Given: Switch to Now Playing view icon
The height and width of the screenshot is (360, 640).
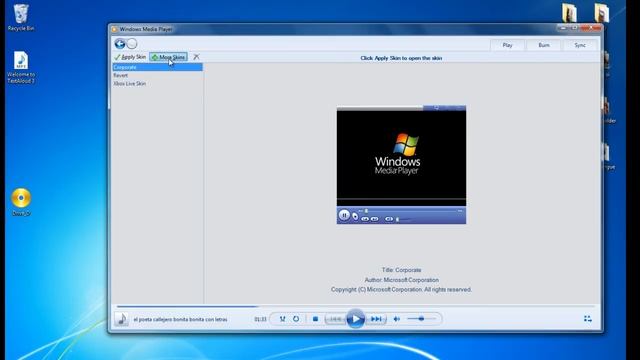Looking at the screenshot, I should pyautogui.click(x=588, y=319).
